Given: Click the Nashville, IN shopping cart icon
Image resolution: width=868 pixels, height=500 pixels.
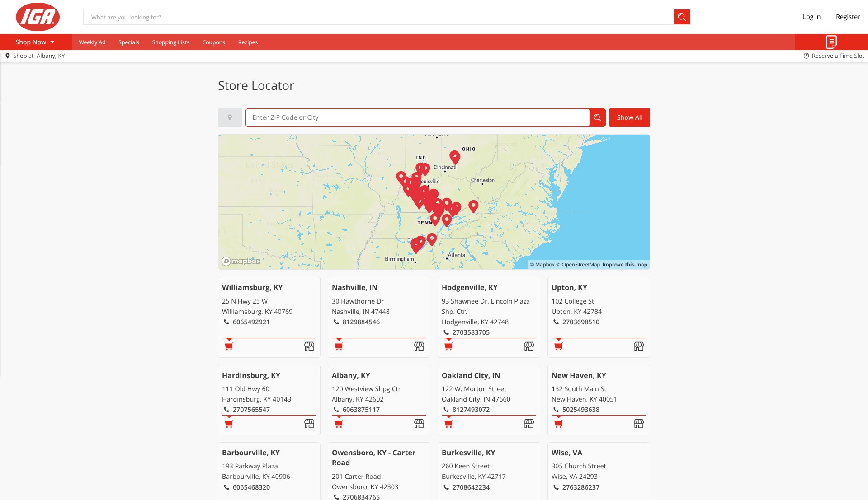Looking at the screenshot, I should pos(339,346).
